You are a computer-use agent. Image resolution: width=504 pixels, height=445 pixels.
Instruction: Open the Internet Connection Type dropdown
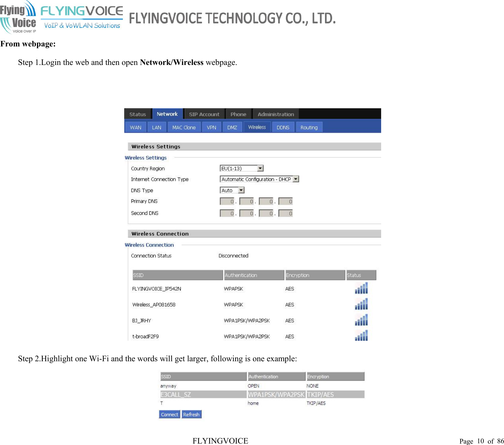click(259, 179)
